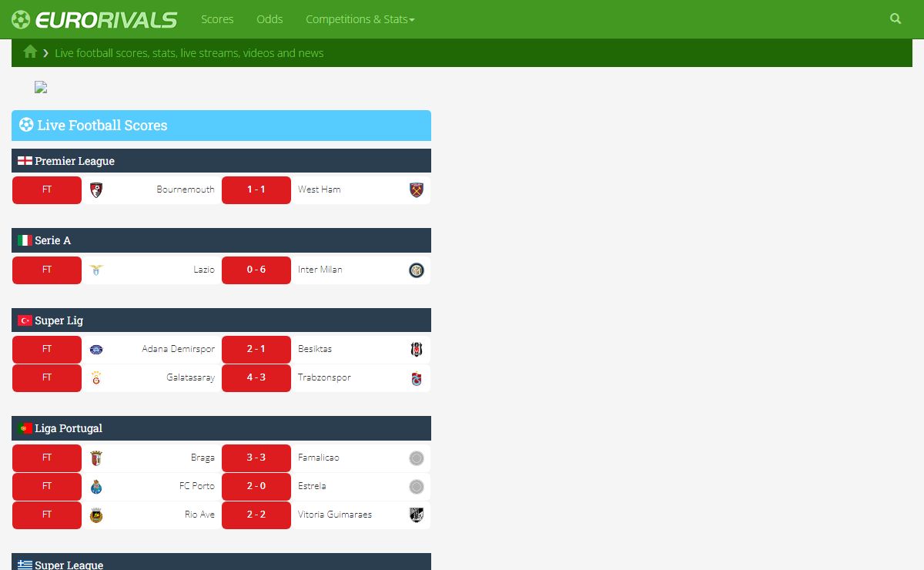Click the EuroRivals logo

pos(94,19)
